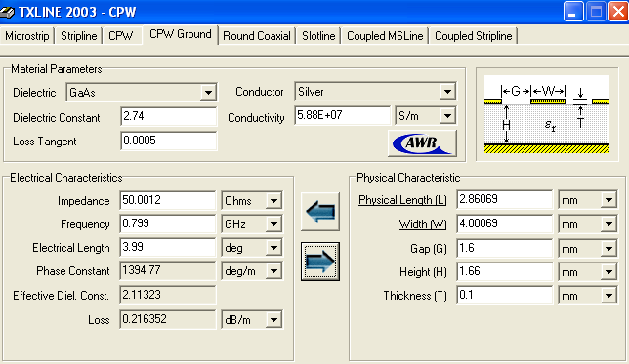
Task: Open the Impedance Ohms unit dropdown
Action: point(274,200)
